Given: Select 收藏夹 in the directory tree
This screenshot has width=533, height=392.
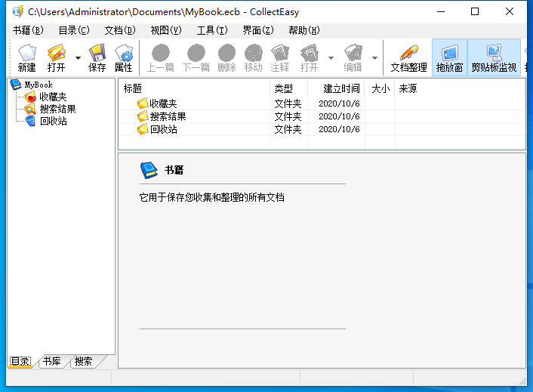Looking at the screenshot, I should pyautogui.click(x=53, y=97).
